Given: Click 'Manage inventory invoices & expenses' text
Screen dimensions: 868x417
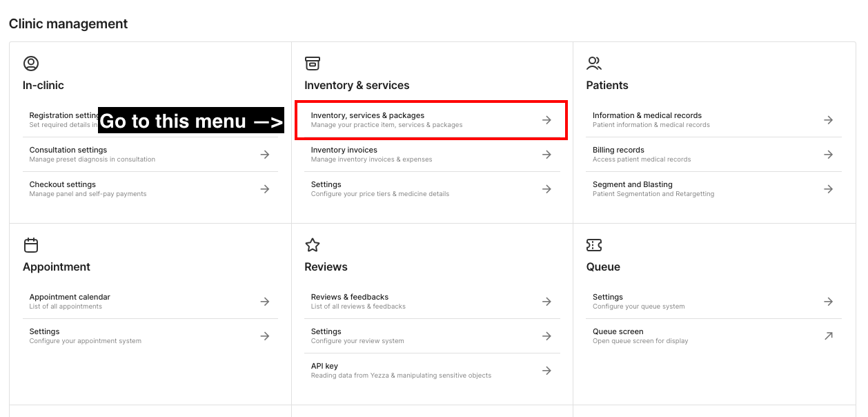Looking at the screenshot, I should (x=372, y=159).
